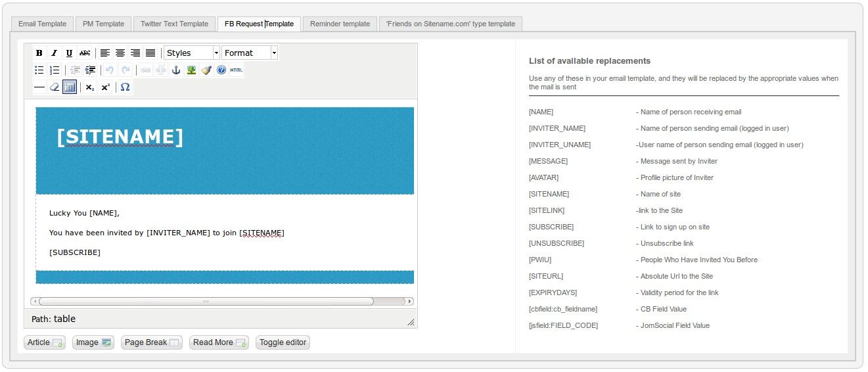Click the editor resize handle corner
The height and width of the screenshot is (372, 868).
pos(411,322)
